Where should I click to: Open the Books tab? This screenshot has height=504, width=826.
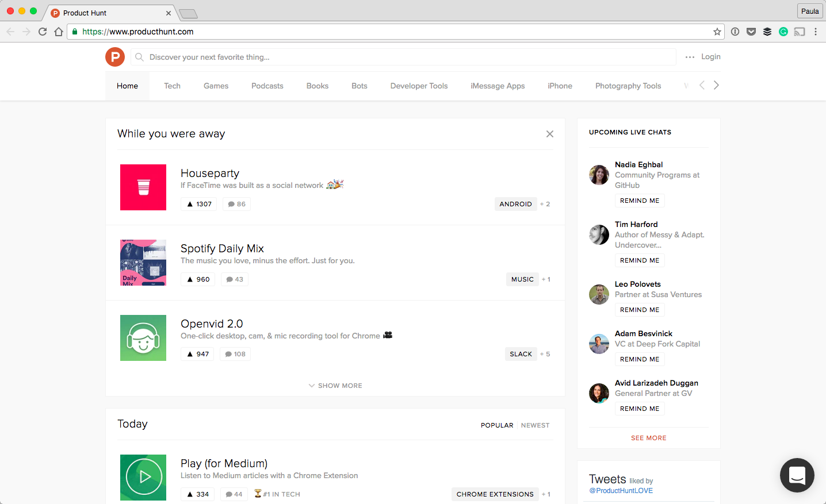point(318,86)
